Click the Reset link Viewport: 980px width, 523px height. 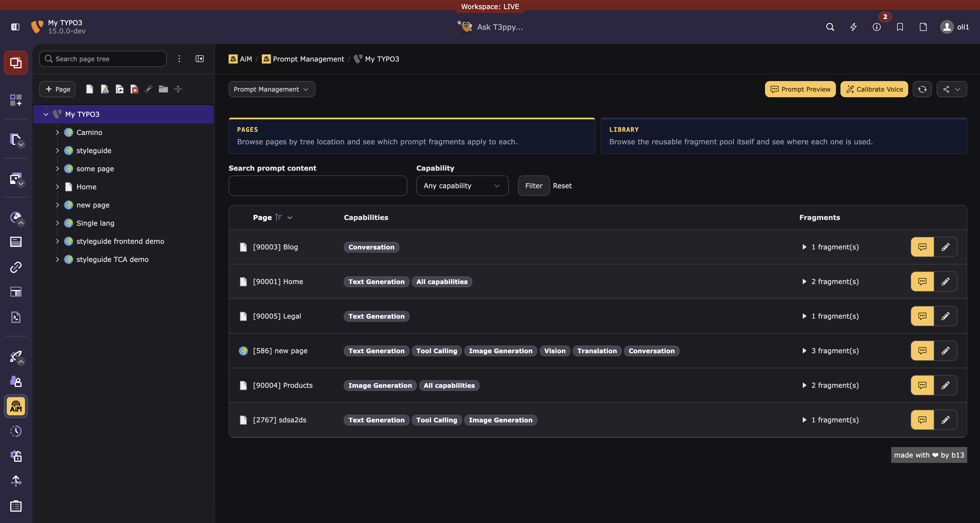coord(562,186)
